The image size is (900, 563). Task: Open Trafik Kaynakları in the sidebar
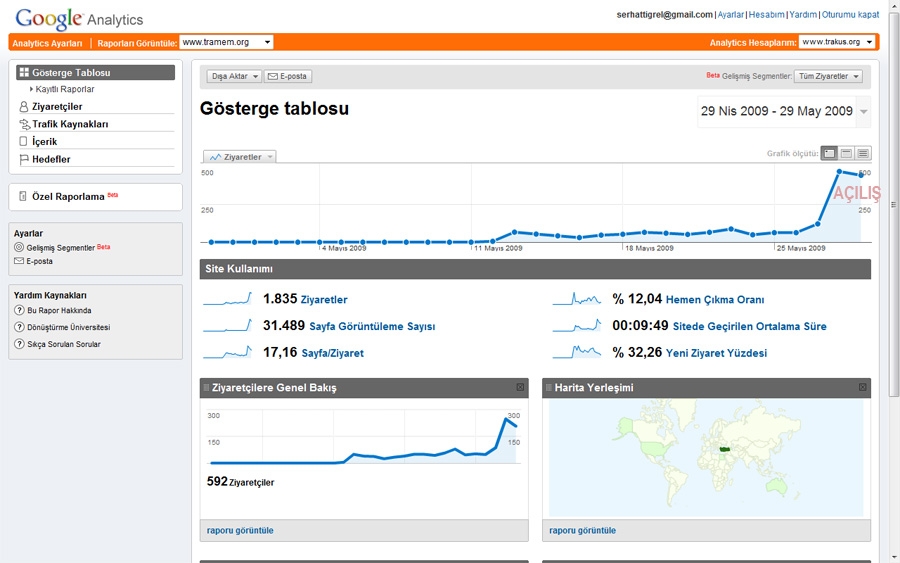[70, 124]
